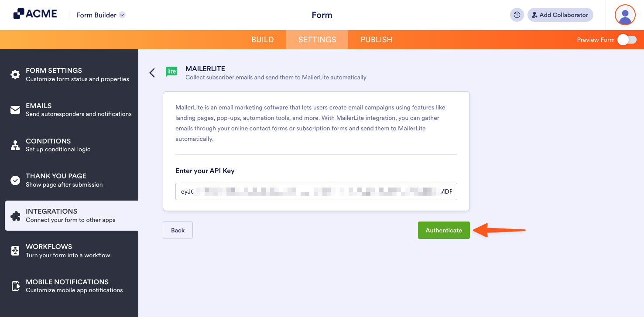The width and height of the screenshot is (644, 317).
Task: Open the version history clock icon
Action: [x=517, y=14]
